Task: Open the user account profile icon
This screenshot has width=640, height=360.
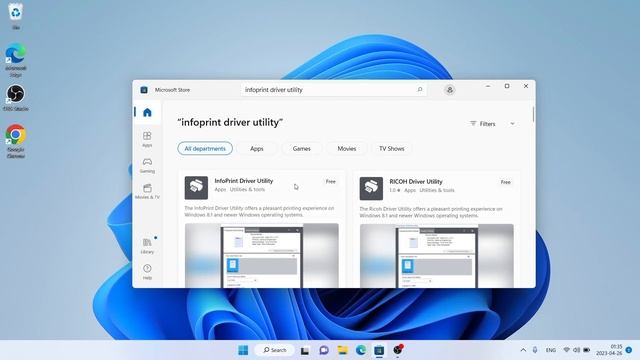Action: pos(449,90)
